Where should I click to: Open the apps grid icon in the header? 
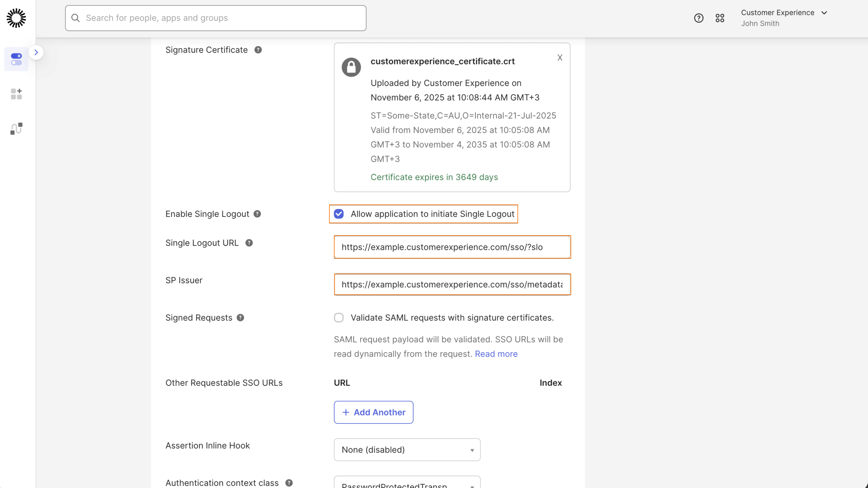[721, 18]
